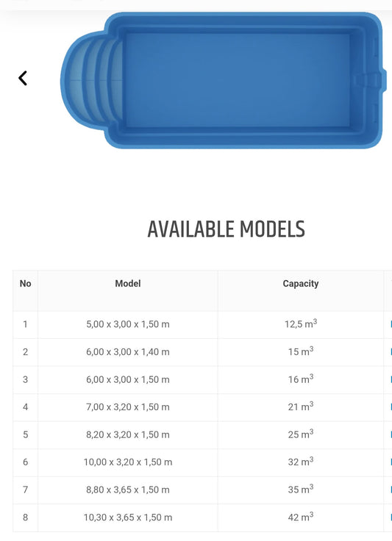Select row number 6 in table
The width and height of the screenshot is (392, 541).
[x=25, y=462]
